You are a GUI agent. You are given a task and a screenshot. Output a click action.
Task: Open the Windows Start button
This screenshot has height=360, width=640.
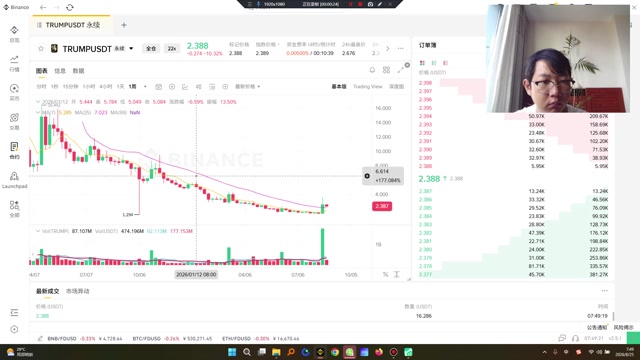tap(232, 352)
